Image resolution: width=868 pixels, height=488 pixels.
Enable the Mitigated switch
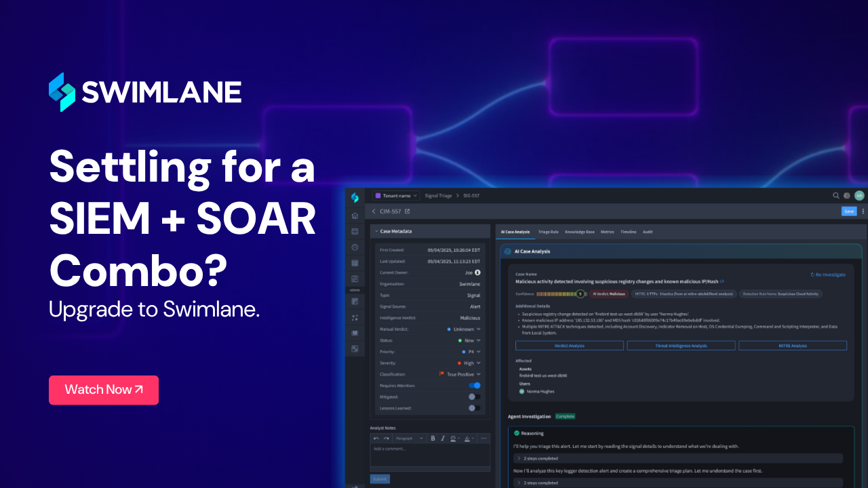[x=475, y=396]
